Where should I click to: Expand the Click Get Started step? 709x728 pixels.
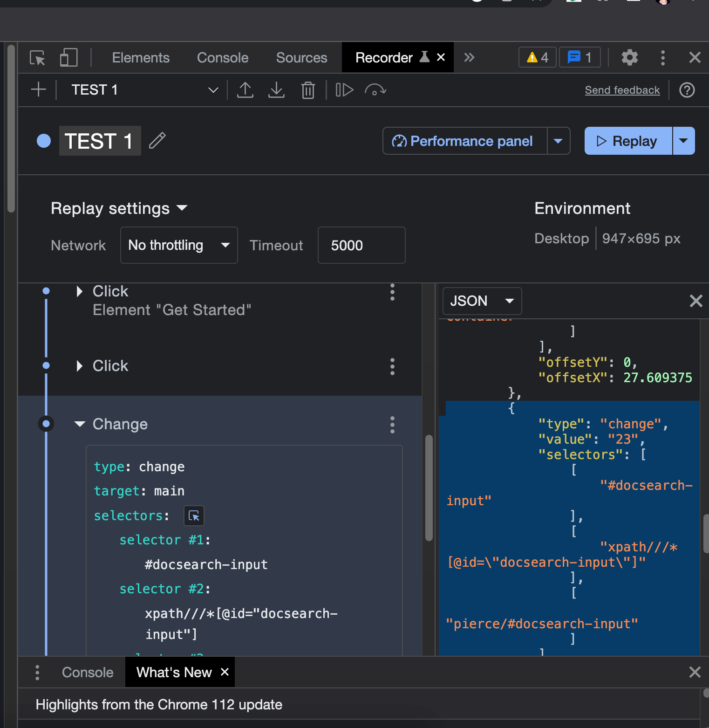80,292
